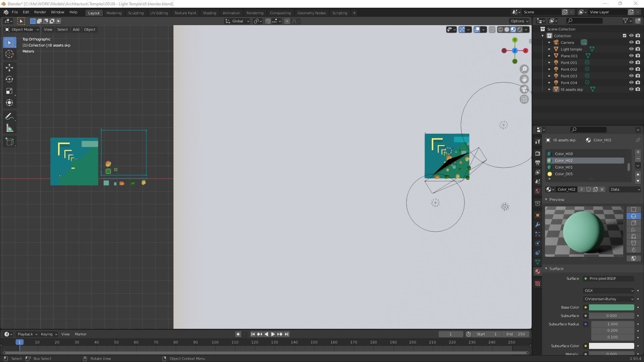644x362 pixels.
Task: Uncheck the Collection exclude checkbox
Action: click(624, 36)
